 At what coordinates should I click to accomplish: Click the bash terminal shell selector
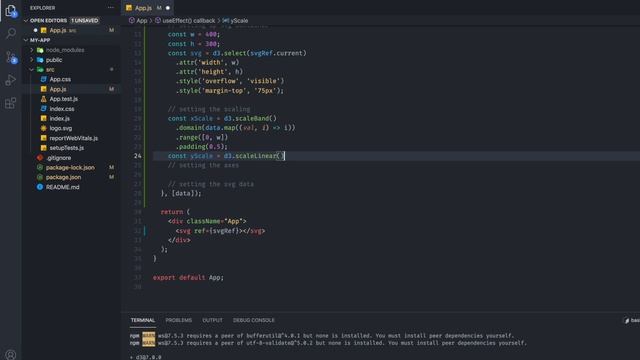pos(632,320)
